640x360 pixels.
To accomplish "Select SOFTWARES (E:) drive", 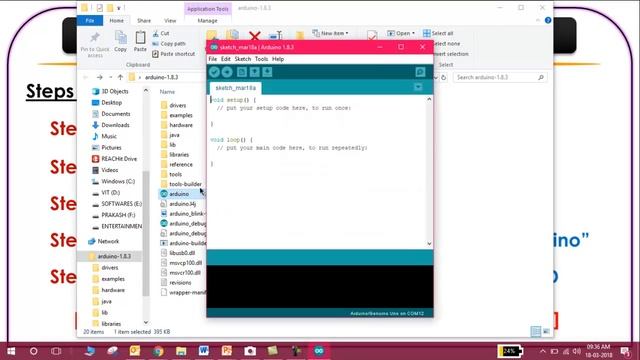I will click(117, 204).
